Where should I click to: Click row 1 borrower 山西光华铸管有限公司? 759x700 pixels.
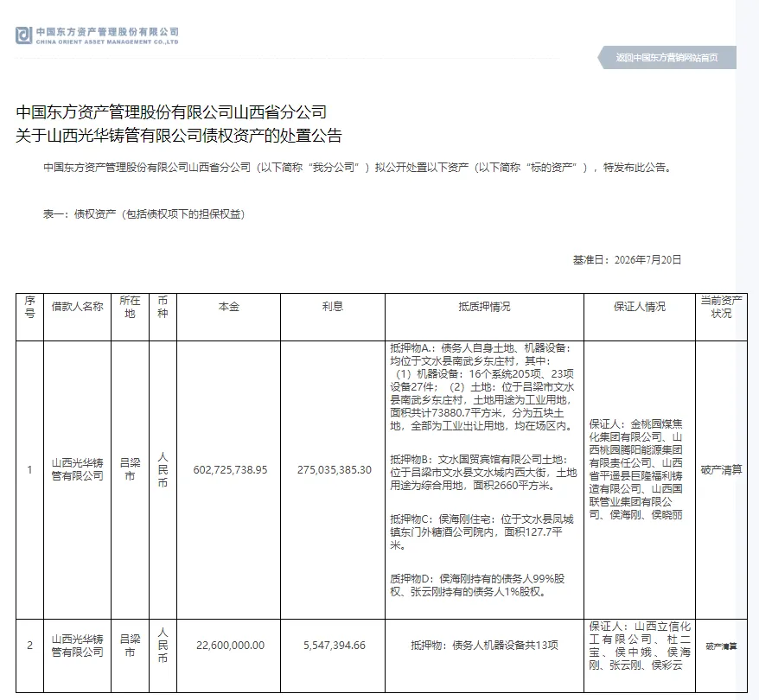click(x=78, y=470)
